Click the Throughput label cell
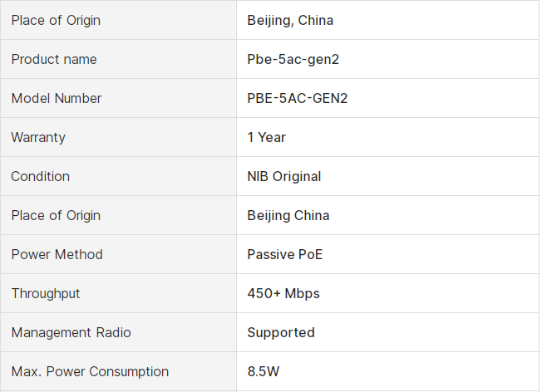Screen dimensions: 542x392 pyautogui.click(x=46, y=293)
